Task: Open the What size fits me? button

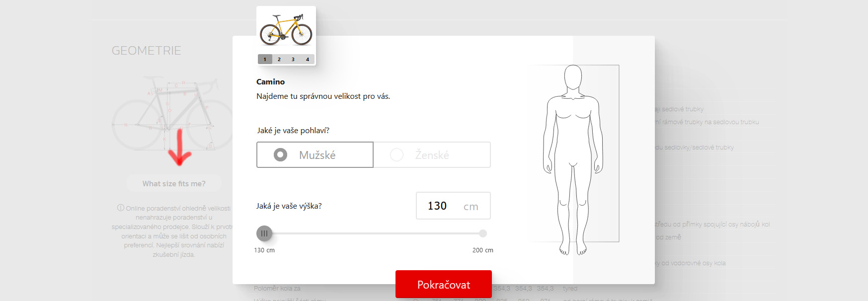Action: 174,184
